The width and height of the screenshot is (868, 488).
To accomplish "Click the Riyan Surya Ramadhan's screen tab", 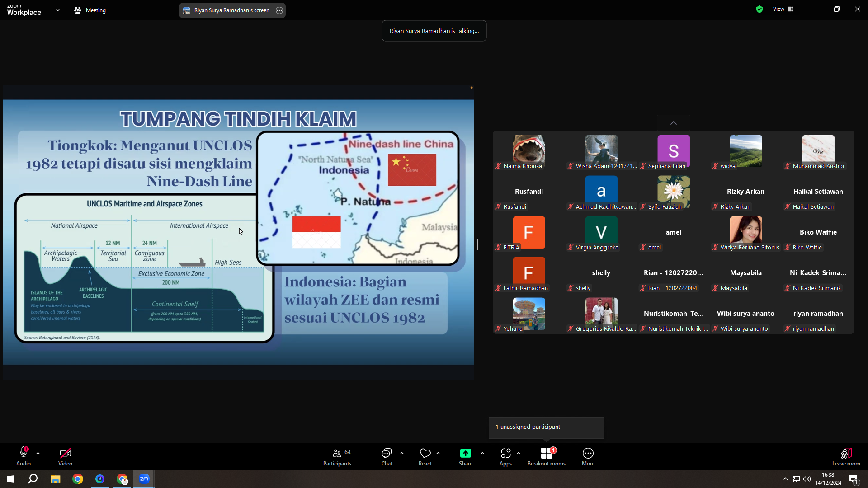I will click(x=232, y=10).
